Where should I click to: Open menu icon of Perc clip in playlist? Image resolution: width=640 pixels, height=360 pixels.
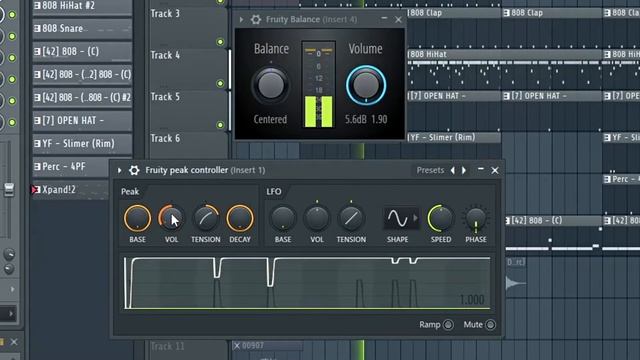(607, 179)
